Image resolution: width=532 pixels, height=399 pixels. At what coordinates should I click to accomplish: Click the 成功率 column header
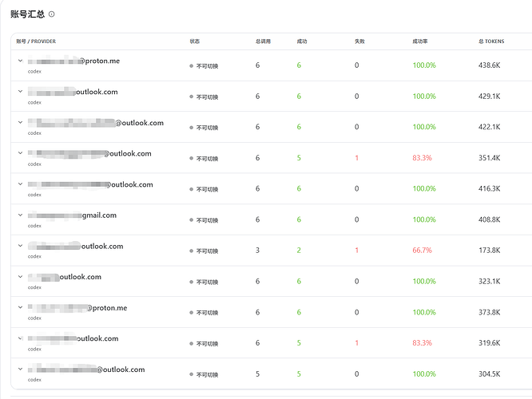[x=420, y=41]
